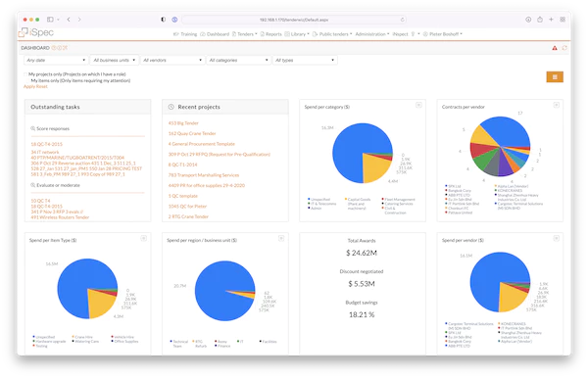Enable the My projects only checkbox

(25, 74)
